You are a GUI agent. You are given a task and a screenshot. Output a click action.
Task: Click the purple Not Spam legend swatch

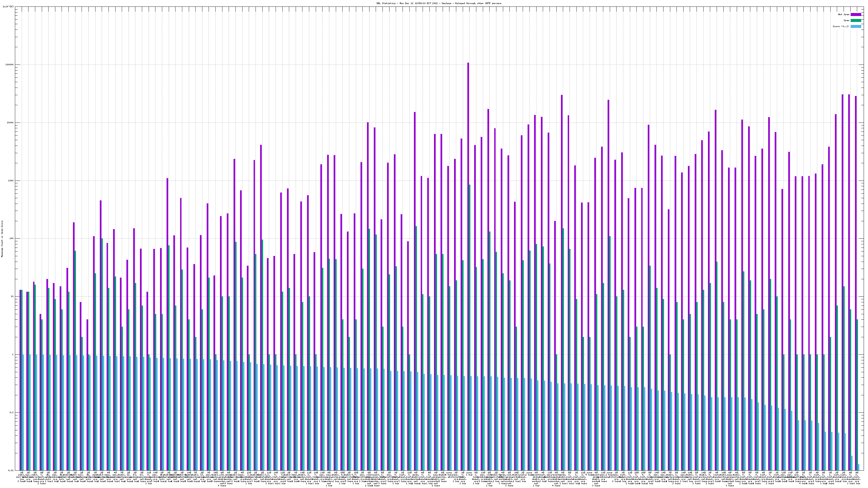coord(856,14)
